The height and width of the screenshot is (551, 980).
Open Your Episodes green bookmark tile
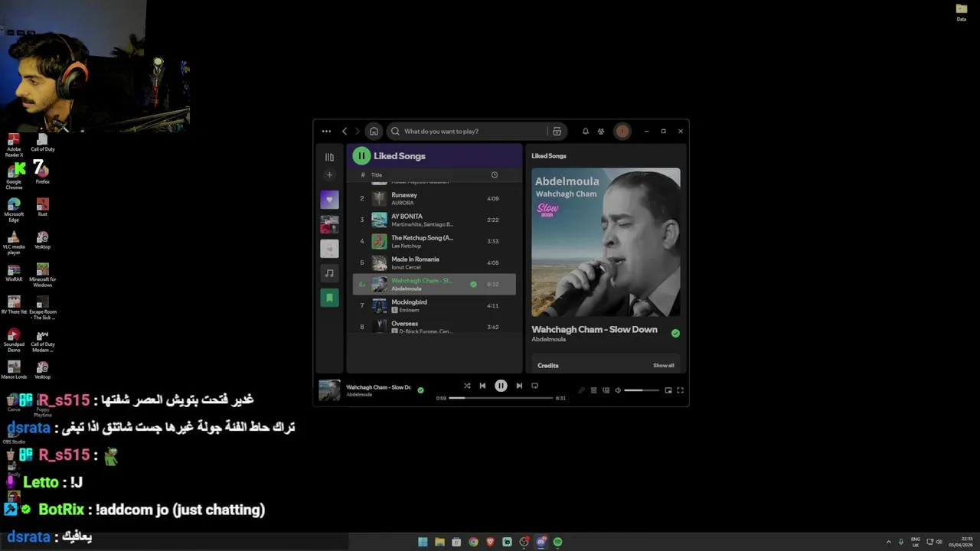tap(329, 298)
